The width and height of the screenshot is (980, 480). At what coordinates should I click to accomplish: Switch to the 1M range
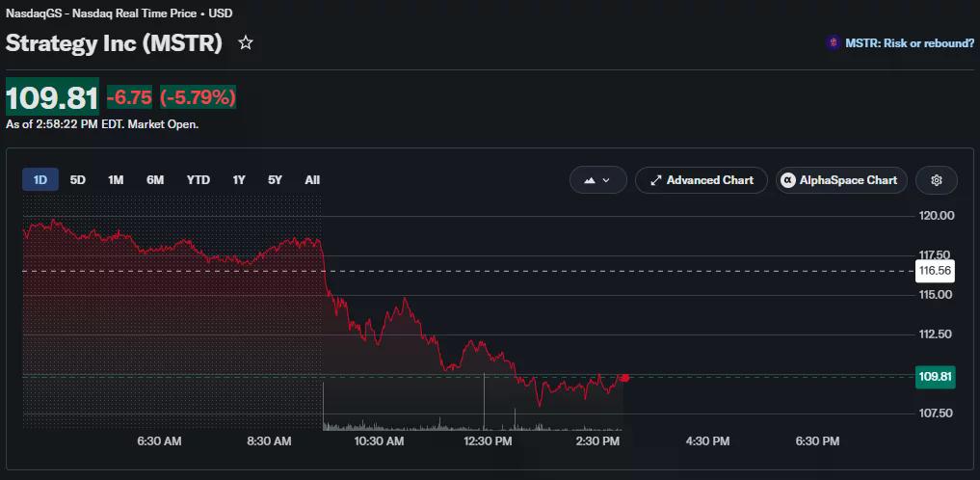[116, 180]
